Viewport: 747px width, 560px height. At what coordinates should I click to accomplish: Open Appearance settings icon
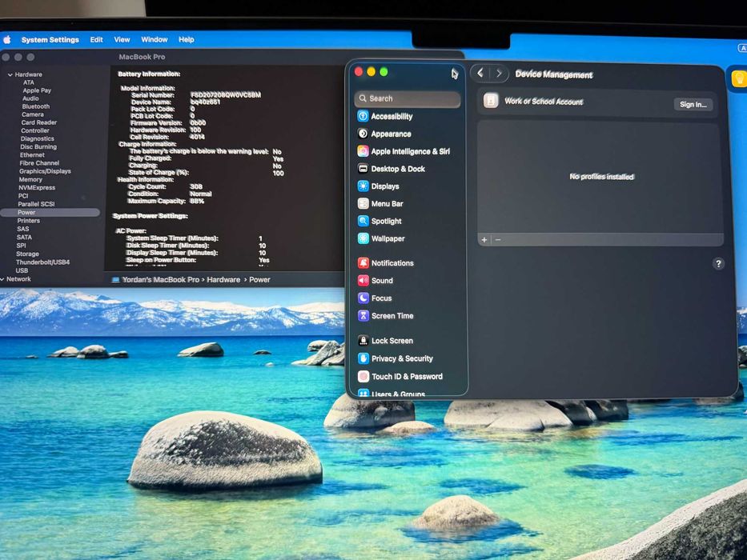click(x=363, y=134)
